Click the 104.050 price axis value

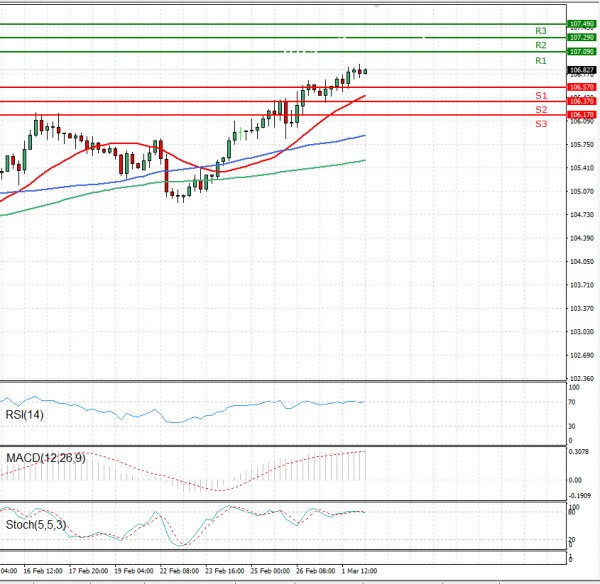(x=582, y=262)
